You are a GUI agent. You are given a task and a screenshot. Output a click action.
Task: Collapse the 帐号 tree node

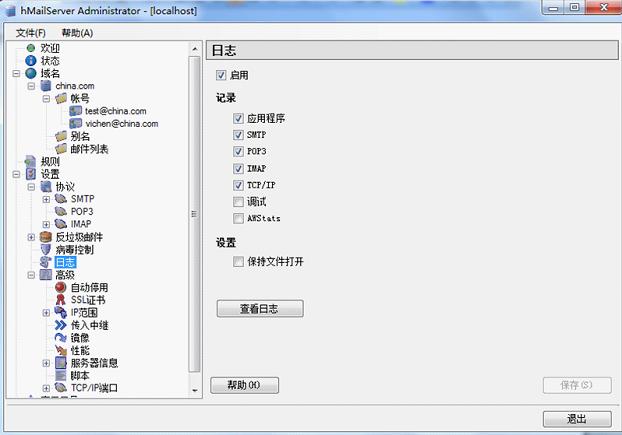pyautogui.click(x=46, y=98)
